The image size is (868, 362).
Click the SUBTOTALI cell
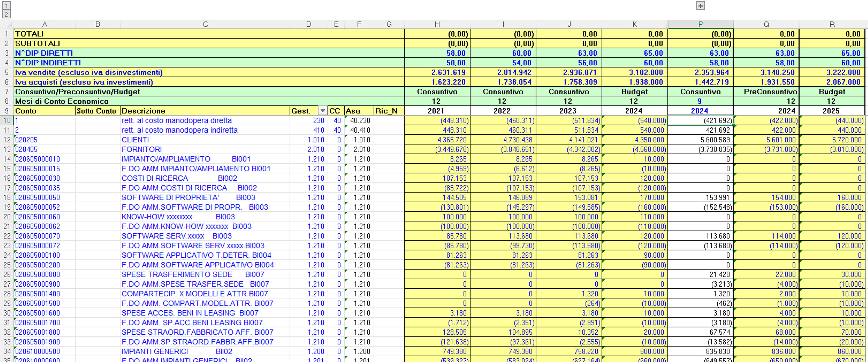[x=209, y=43]
